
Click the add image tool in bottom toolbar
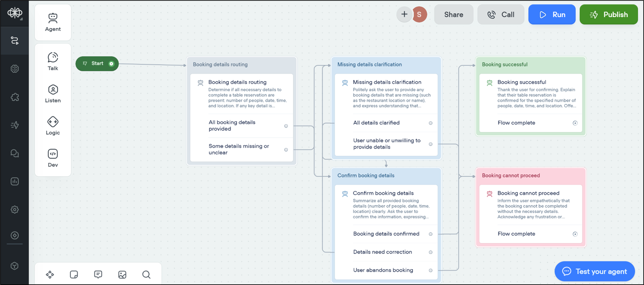click(122, 274)
